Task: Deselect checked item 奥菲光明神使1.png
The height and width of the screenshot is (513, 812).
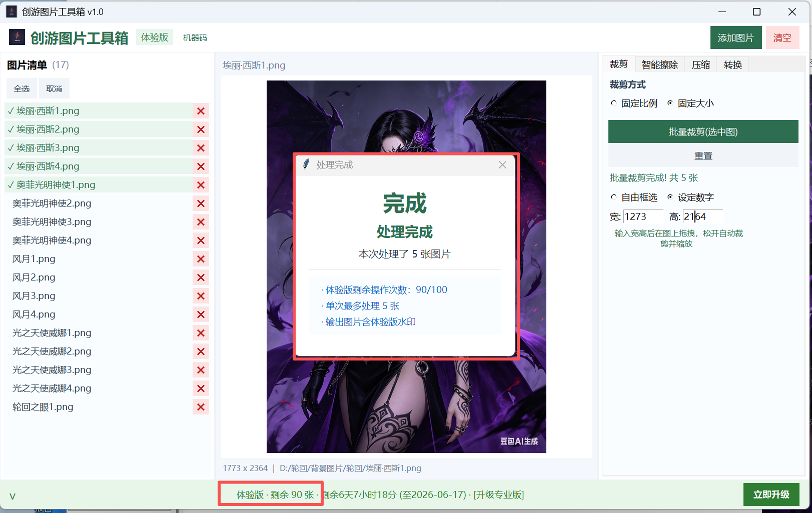Action: 99,185
